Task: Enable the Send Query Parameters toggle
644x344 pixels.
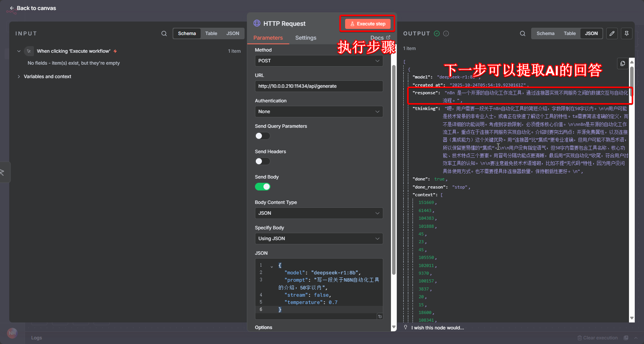Action: (x=263, y=136)
